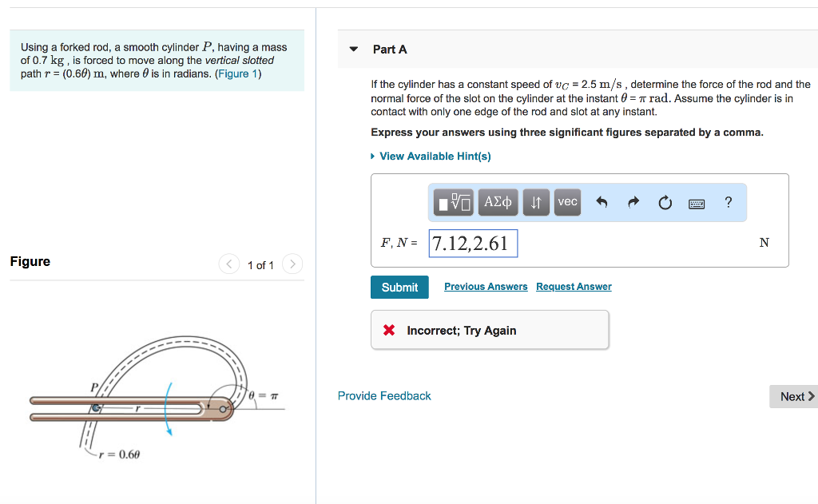Submit the current answer
Screen dimensions: 818x504
(399, 287)
